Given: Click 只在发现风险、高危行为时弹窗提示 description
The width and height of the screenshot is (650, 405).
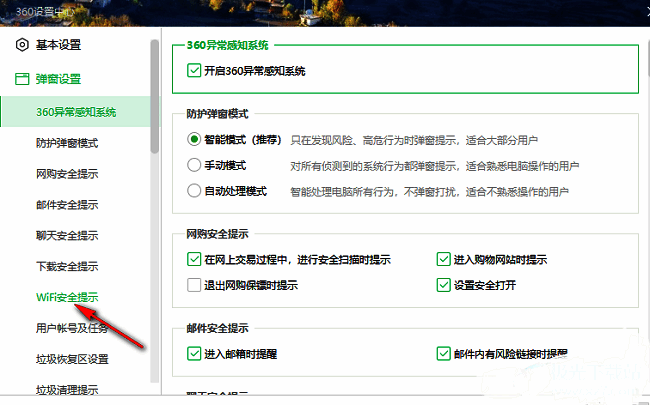Looking at the screenshot, I should coord(414,140).
